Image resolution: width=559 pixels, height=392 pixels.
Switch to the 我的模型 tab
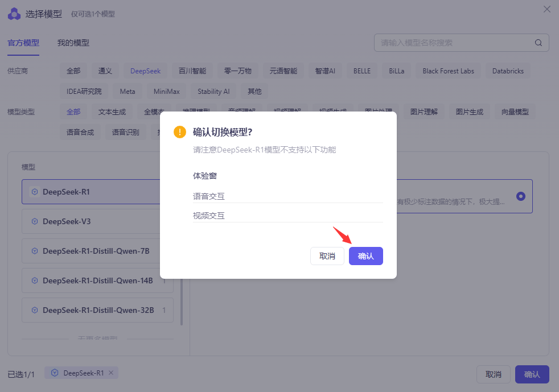coord(73,43)
